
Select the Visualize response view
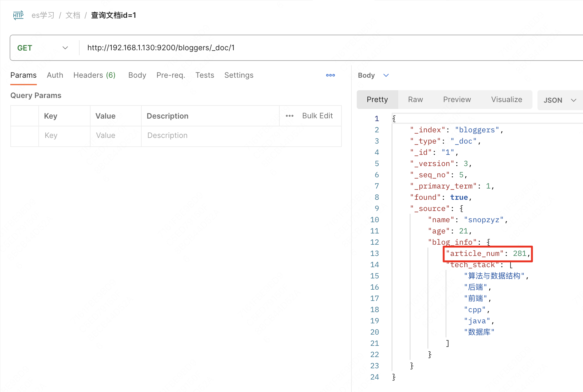pos(507,100)
